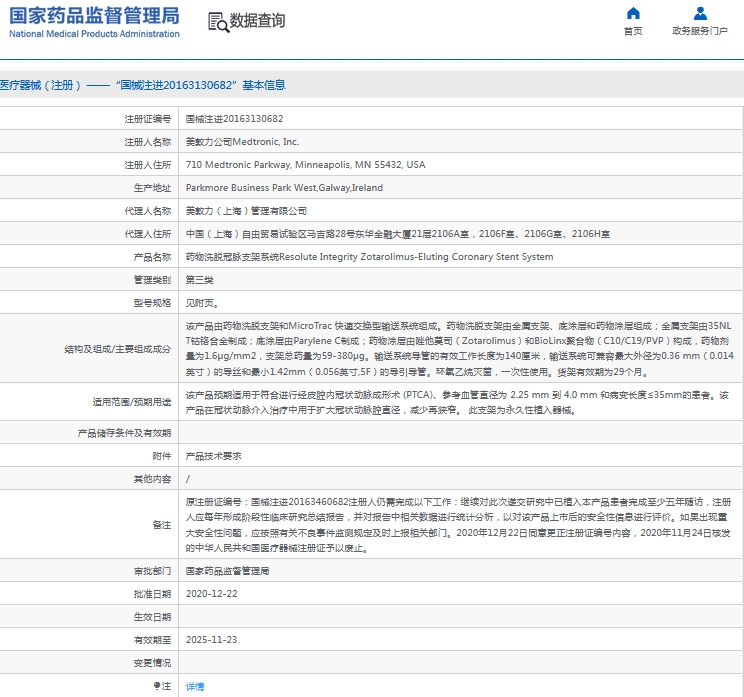Click the intended use PTCA paragraph

pyautogui.click(x=457, y=402)
